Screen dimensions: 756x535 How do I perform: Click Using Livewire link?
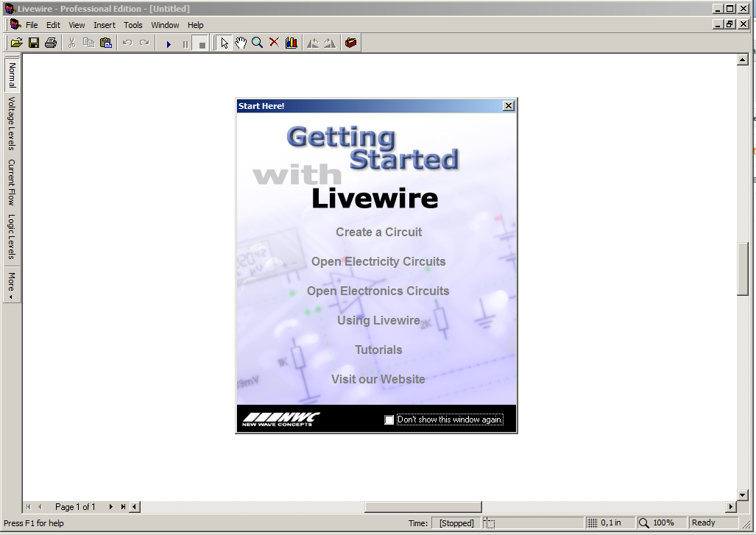[378, 320]
